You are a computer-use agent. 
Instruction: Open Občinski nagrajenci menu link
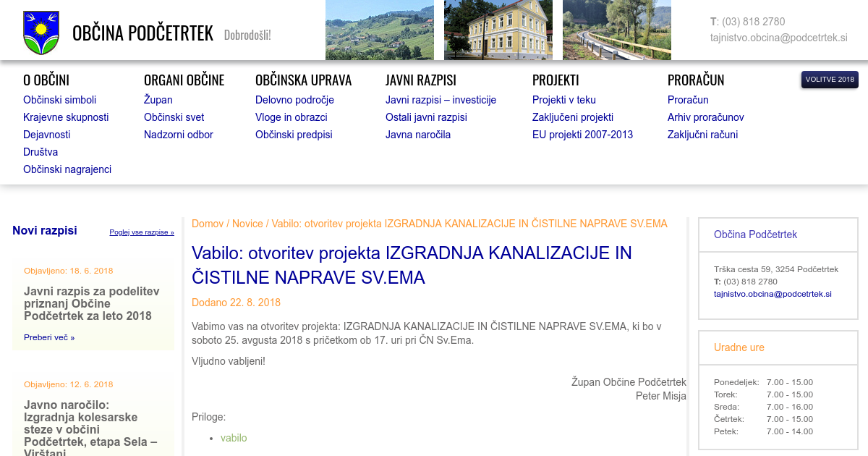tap(67, 169)
